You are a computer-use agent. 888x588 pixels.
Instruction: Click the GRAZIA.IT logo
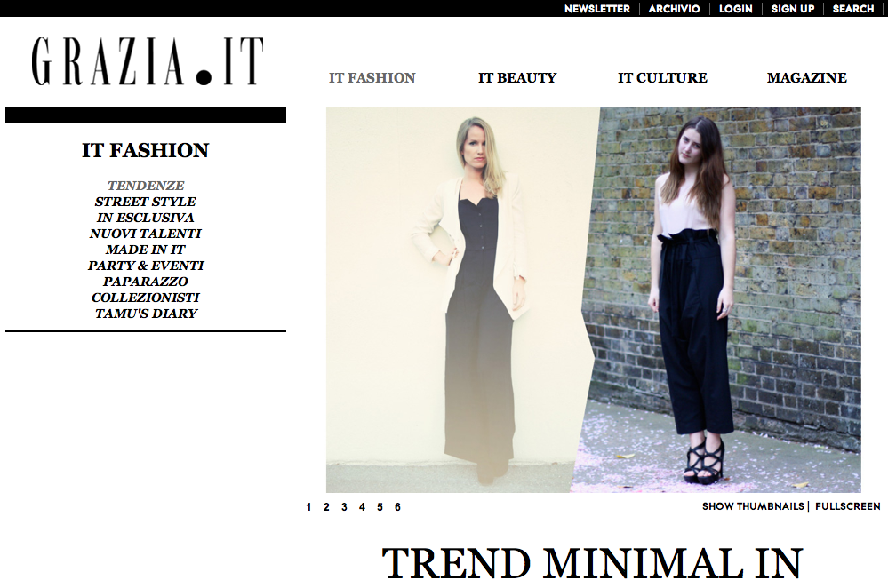click(148, 61)
